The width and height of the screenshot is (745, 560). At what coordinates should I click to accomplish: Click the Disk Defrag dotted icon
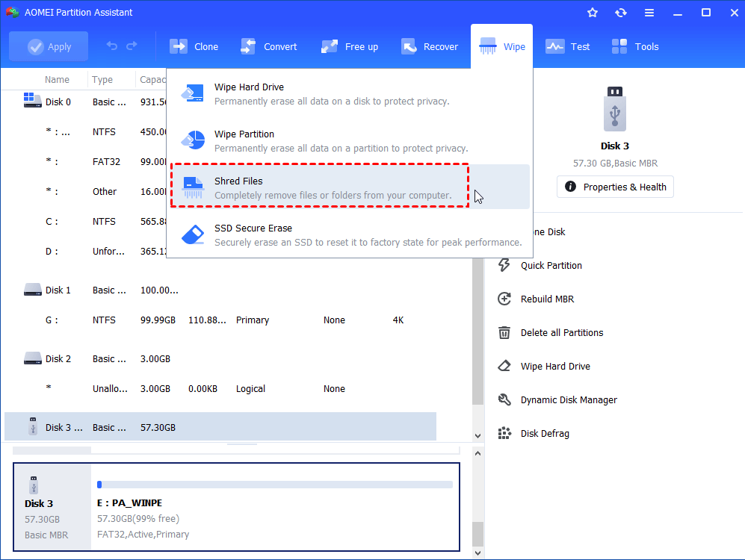(504, 433)
